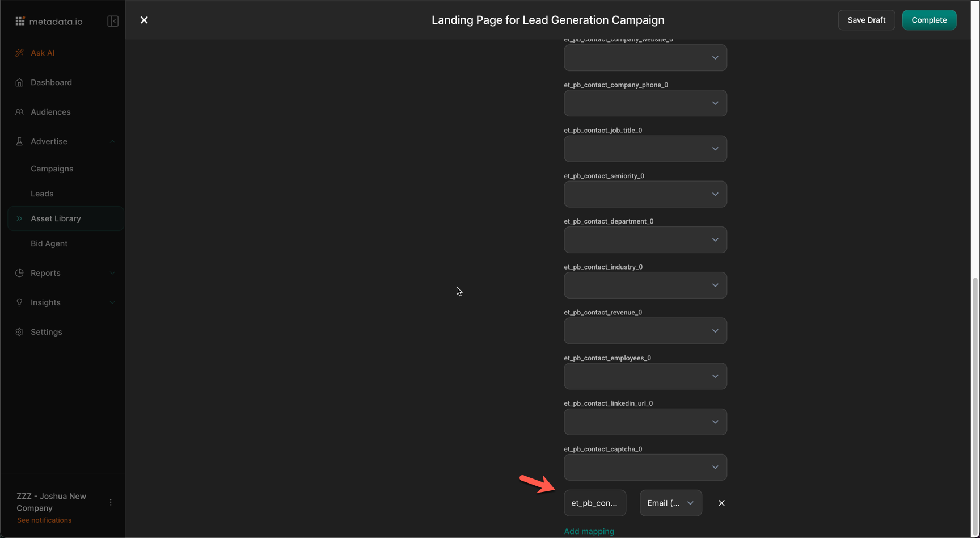Open the et_pb_contact_captcha_0 dropdown
This screenshot has width=980, height=538.
[x=645, y=468]
